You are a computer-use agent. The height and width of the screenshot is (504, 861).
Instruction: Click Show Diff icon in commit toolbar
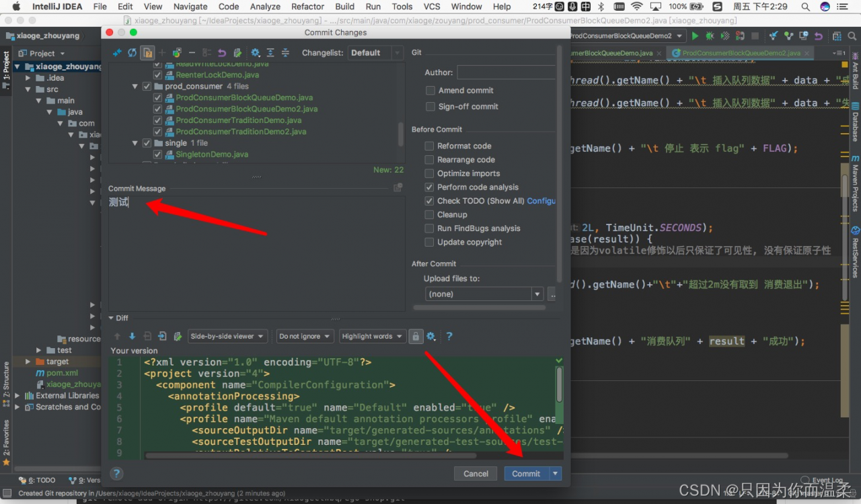pyautogui.click(x=117, y=52)
